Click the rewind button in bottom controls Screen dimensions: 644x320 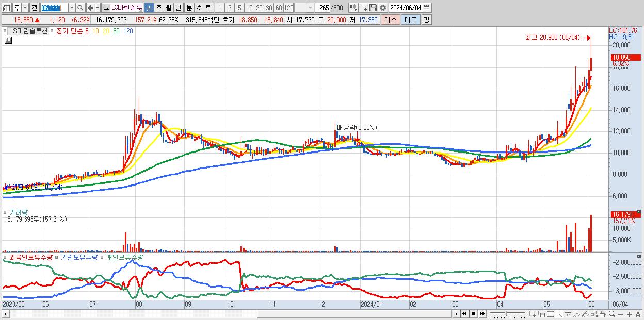pos(464,314)
